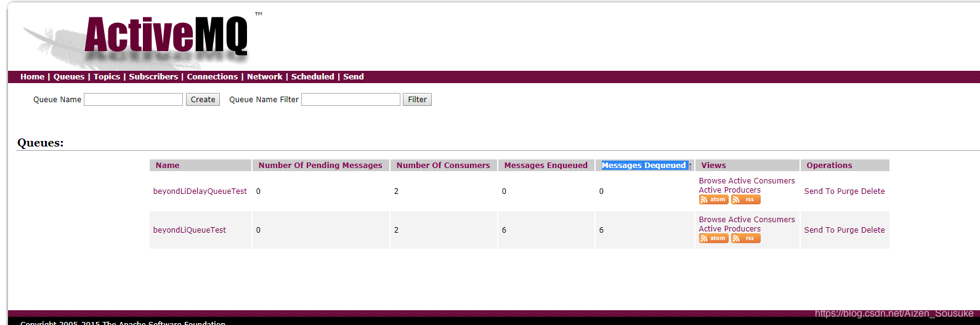Purge beyondLiQueueTest queue
The width and height of the screenshot is (980, 325).
[848, 230]
